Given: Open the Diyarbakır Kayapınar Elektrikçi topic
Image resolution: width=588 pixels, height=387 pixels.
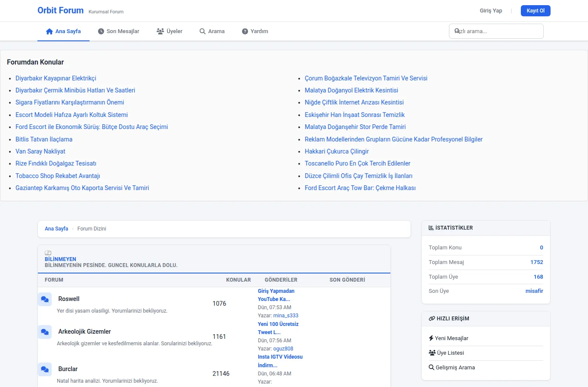Looking at the screenshot, I should [x=56, y=78].
